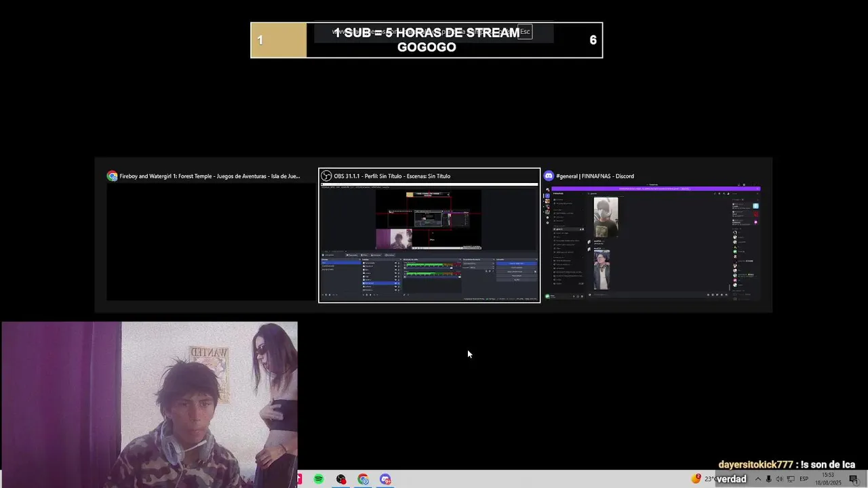The height and width of the screenshot is (488, 868).
Task: Open Discord from the taskbar
Action: click(385, 479)
